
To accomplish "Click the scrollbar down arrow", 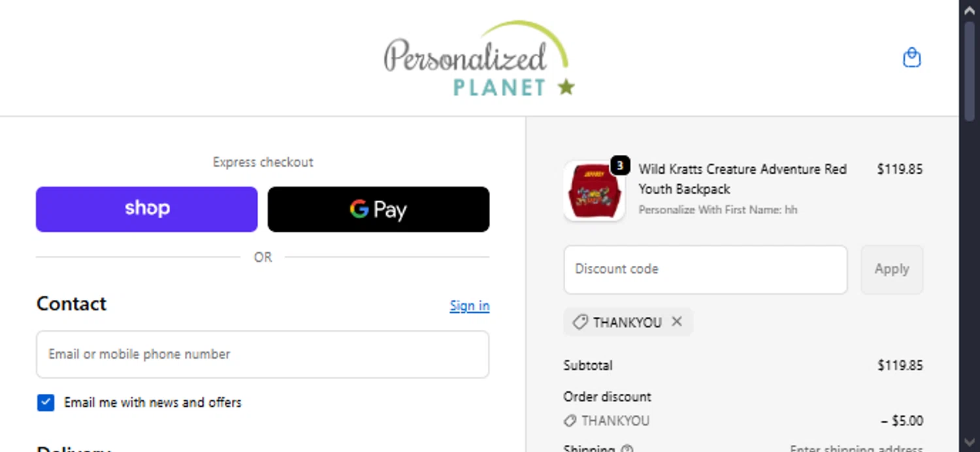I will (x=970, y=444).
